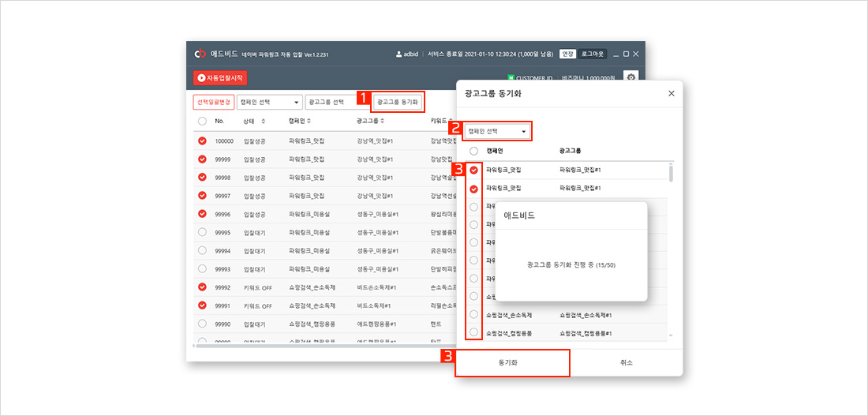Click 광고그룹 동기화 진행 중 (15/50) message
The image size is (868, 416).
click(571, 265)
